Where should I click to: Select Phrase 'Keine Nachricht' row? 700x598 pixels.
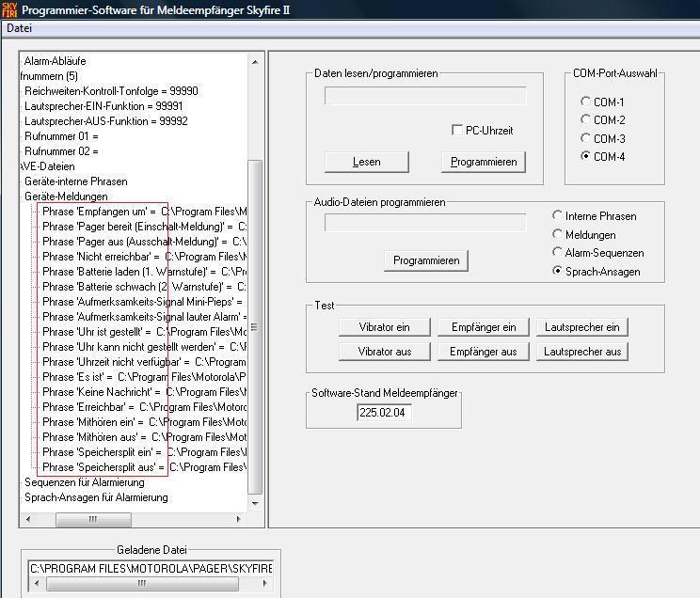coord(144,392)
